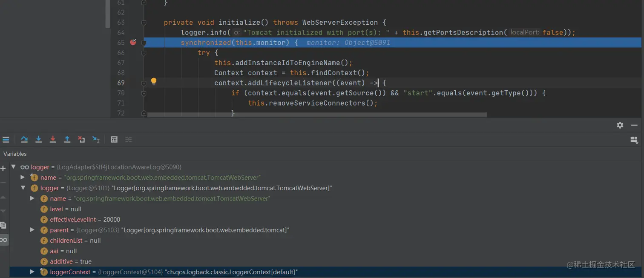Open the Evaluate Expression calculator icon

[114, 140]
